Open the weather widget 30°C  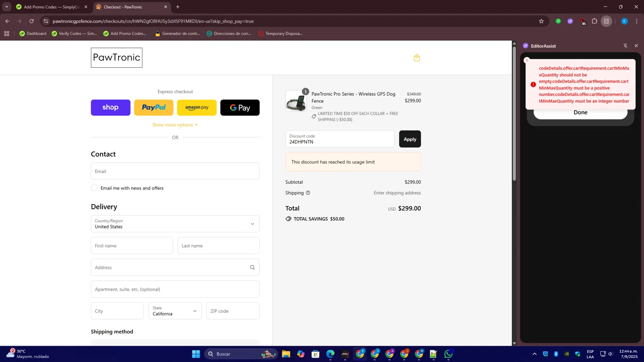[28, 354]
